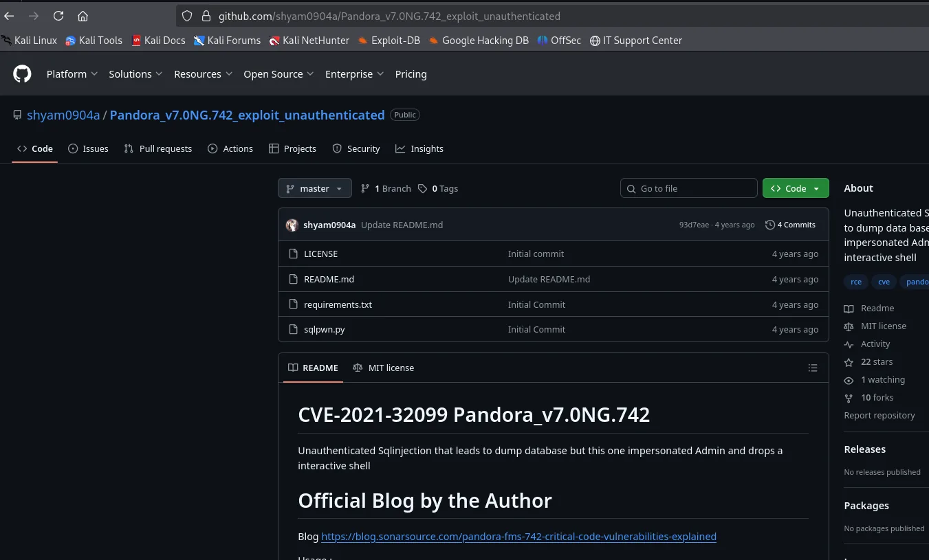Open the latest commit message Update README.md
This screenshot has width=929, height=560.
[x=402, y=225]
